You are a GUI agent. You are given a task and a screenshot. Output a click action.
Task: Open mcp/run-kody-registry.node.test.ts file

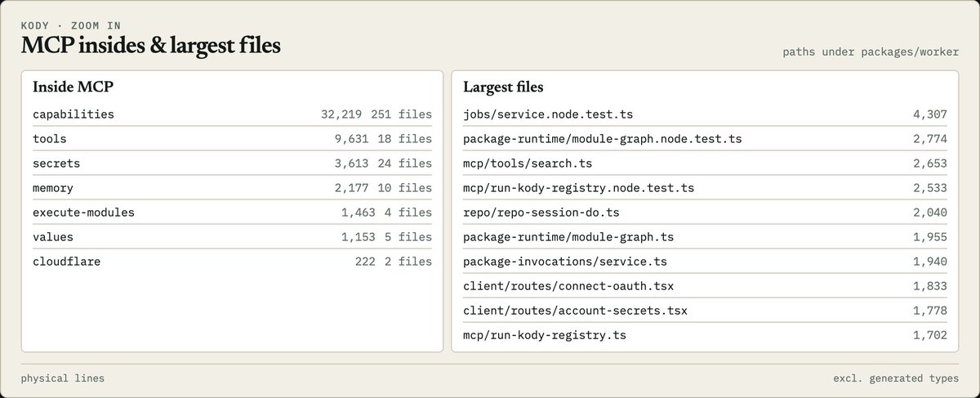[705, 188]
